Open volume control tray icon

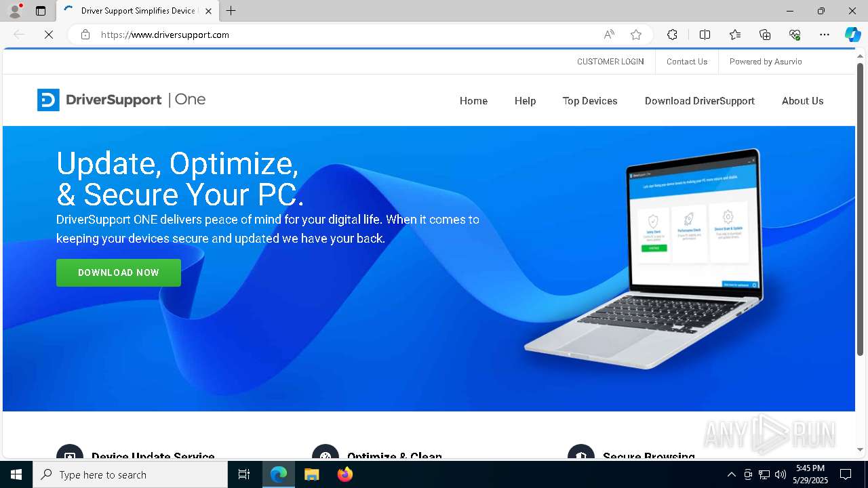click(x=781, y=474)
